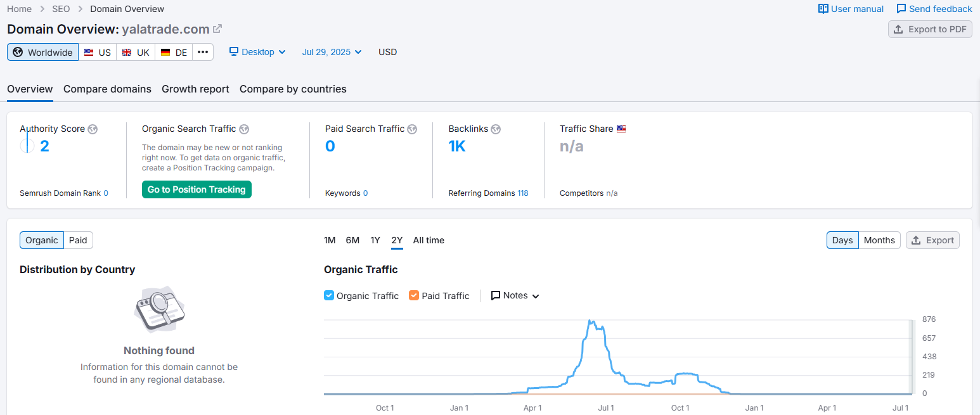Select the 2Y time range
Image resolution: width=980 pixels, height=415 pixels.
coord(397,240)
